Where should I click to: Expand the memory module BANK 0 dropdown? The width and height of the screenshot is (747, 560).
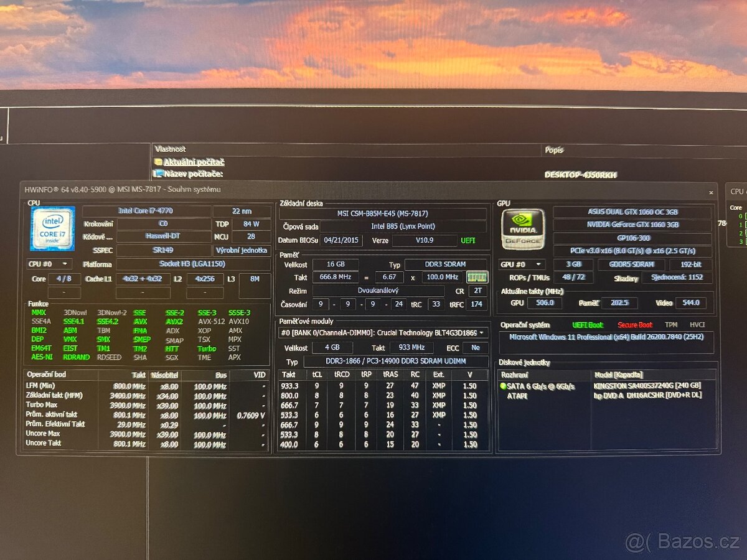481,333
